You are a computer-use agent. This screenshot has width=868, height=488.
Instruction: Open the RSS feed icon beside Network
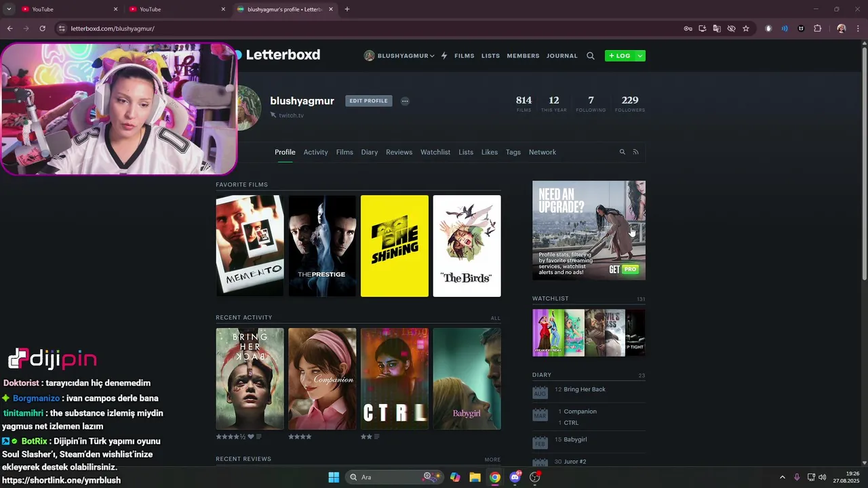pos(635,152)
